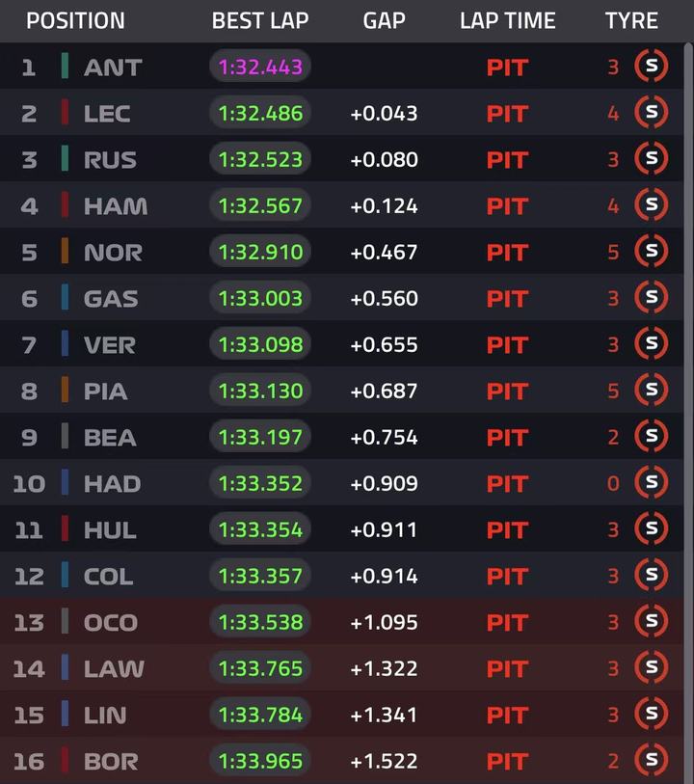Click the soft tyre icon for ANT

[x=652, y=67]
